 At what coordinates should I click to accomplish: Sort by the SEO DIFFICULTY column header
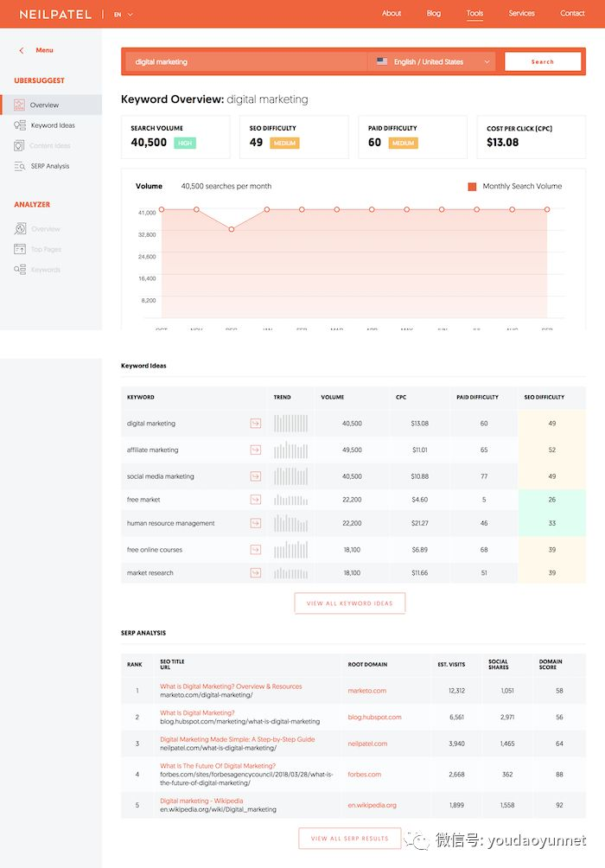tap(544, 397)
